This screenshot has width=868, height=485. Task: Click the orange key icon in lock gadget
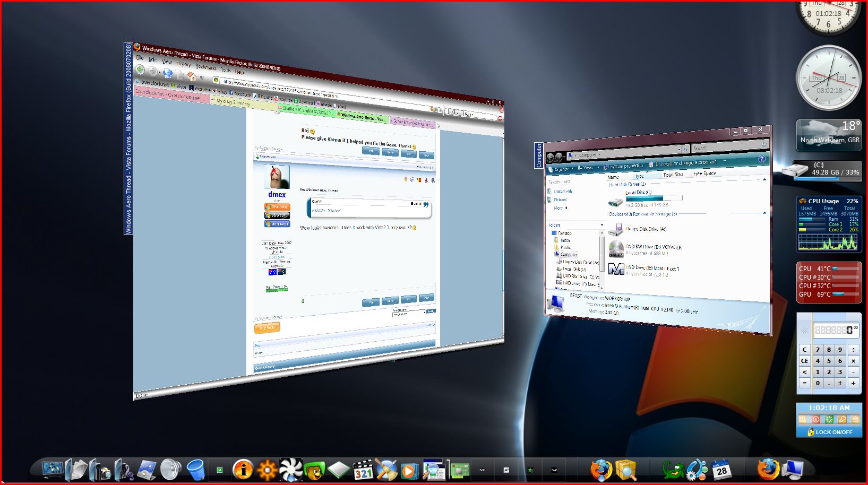841,419
